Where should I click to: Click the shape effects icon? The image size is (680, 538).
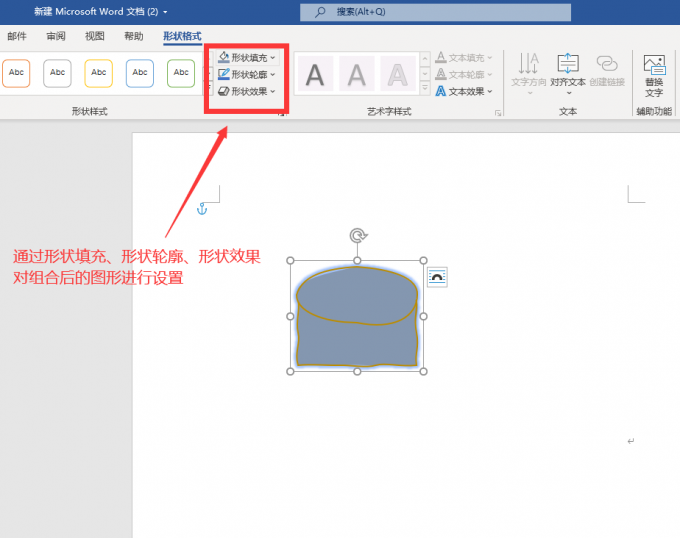[x=224, y=91]
